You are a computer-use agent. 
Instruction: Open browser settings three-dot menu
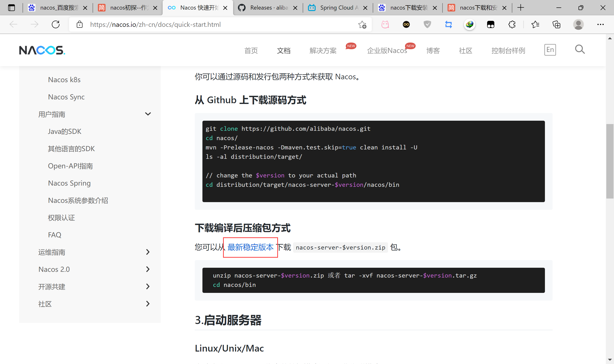tap(600, 24)
